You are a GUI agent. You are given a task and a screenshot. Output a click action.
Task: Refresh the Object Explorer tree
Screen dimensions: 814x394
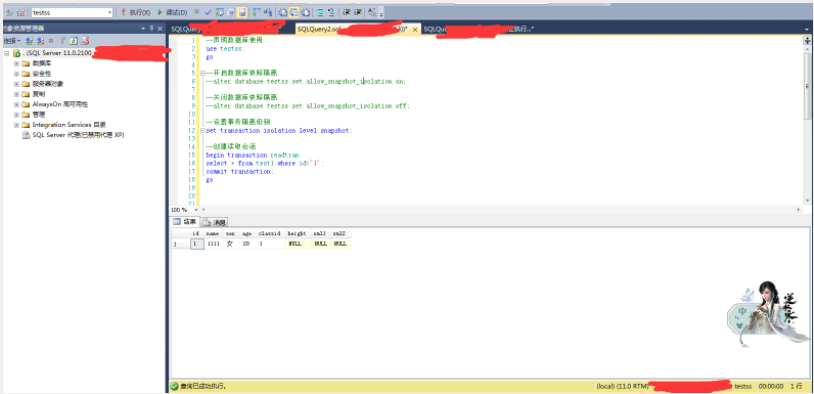(x=74, y=40)
